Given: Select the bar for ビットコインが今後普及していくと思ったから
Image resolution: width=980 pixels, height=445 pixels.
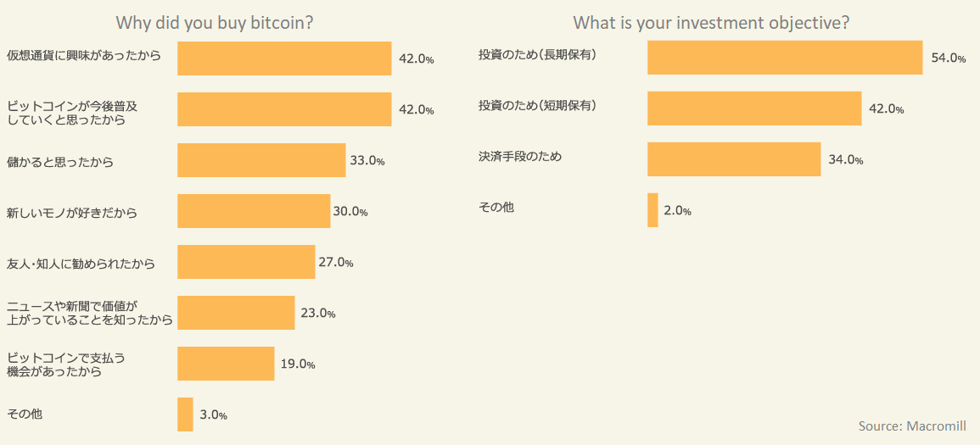Looking at the screenshot, I should coord(284,109).
